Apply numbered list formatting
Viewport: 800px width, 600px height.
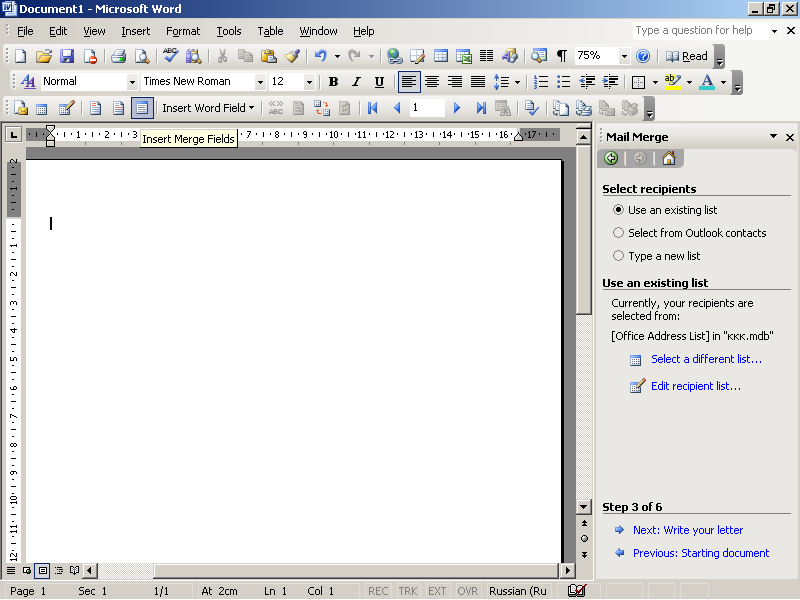tap(540, 82)
